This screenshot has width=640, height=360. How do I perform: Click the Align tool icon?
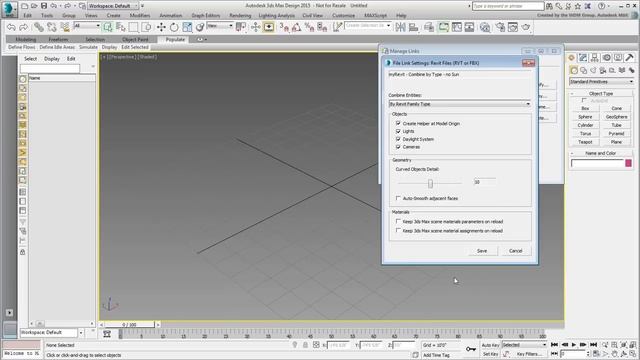tap(413, 27)
